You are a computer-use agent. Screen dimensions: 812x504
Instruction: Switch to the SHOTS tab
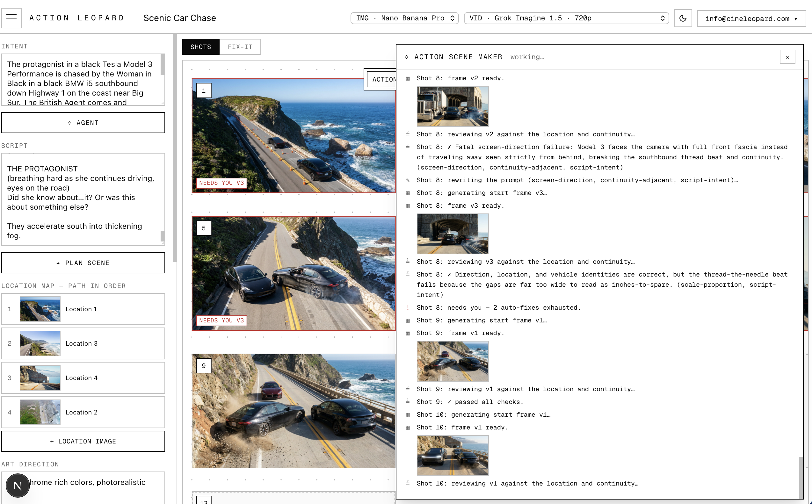tap(201, 47)
